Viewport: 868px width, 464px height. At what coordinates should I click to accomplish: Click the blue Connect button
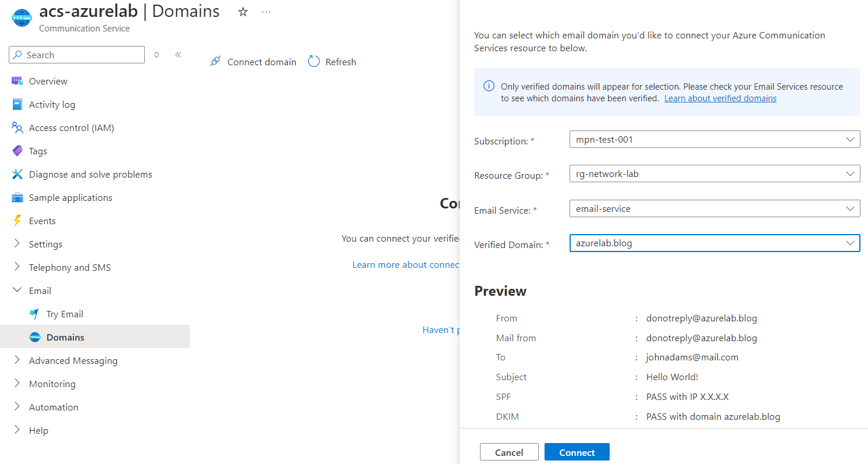[x=577, y=452]
